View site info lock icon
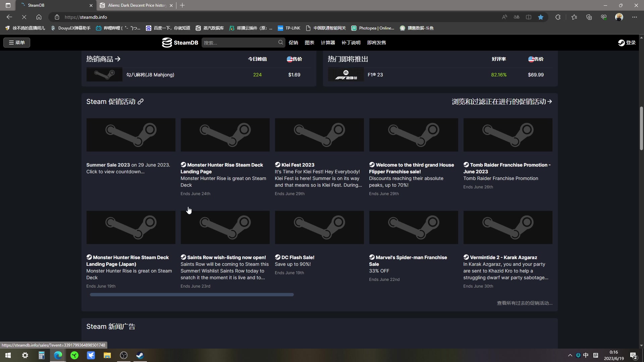The width and height of the screenshot is (644, 362). click(57, 17)
